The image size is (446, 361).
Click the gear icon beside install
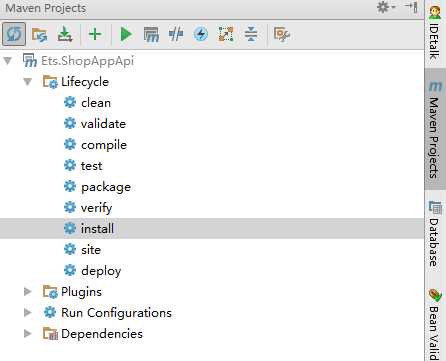click(70, 228)
